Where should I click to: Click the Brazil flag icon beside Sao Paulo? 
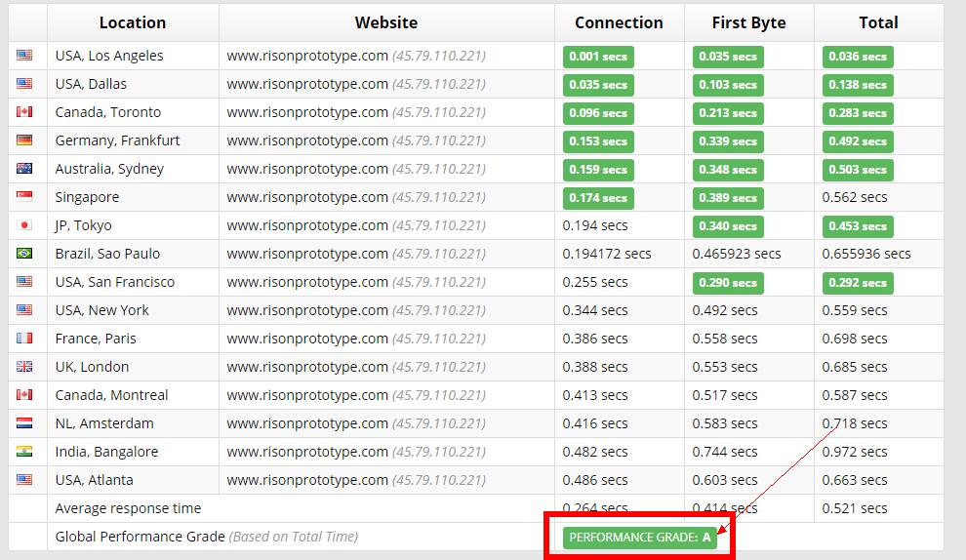tap(24, 254)
